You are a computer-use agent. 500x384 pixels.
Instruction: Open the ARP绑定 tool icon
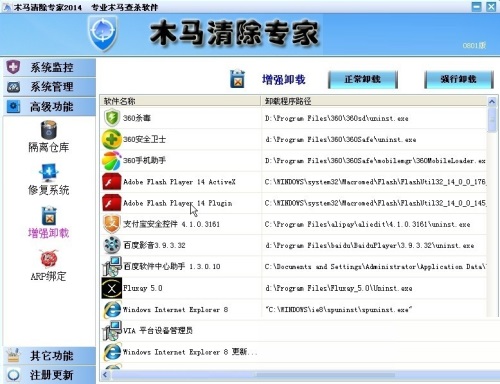click(x=49, y=259)
